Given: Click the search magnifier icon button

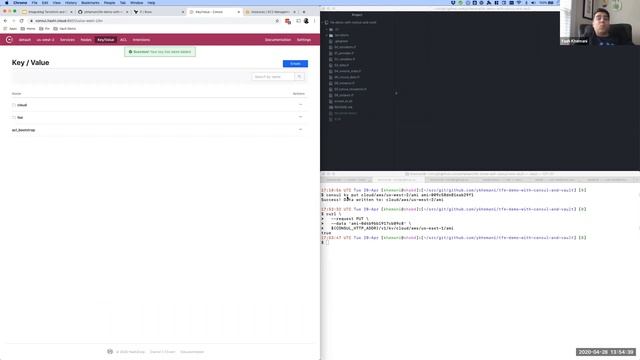Looking at the screenshot, I should coord(299,77).
